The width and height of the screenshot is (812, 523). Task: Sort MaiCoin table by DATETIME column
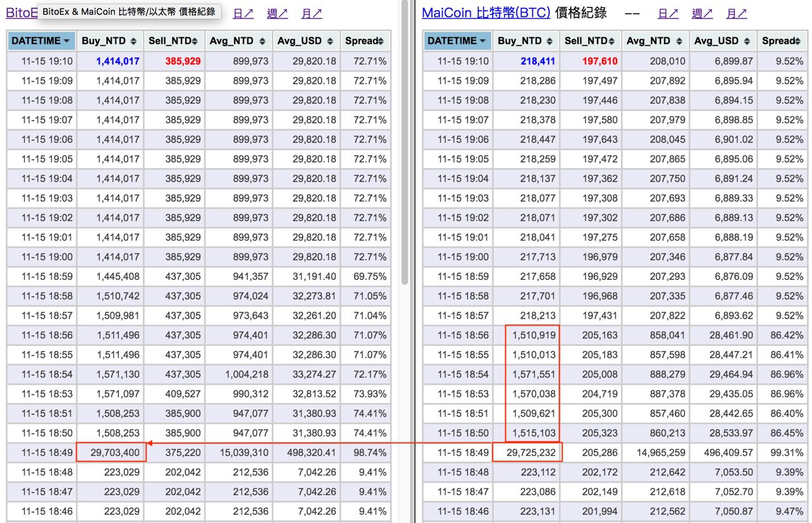(458, 41)
